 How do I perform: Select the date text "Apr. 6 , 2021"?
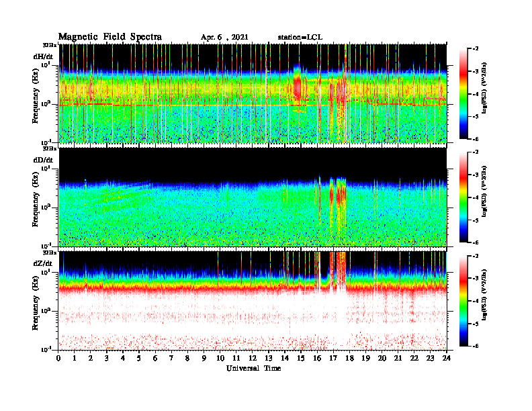pos(224,38)
